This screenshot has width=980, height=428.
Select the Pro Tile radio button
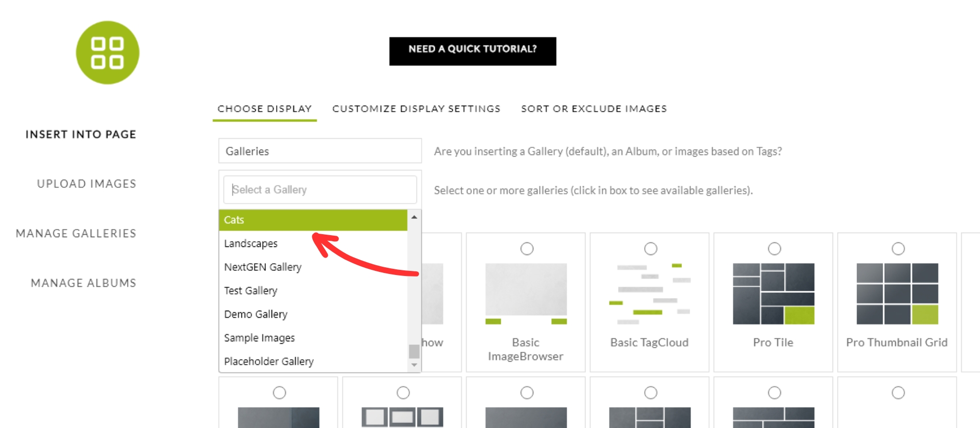(774, 249)
